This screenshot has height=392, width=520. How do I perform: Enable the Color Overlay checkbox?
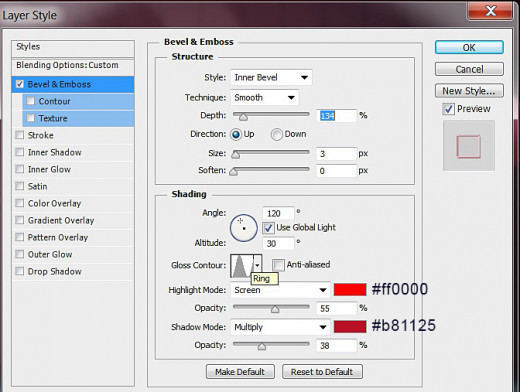click(x=20, y=203)
